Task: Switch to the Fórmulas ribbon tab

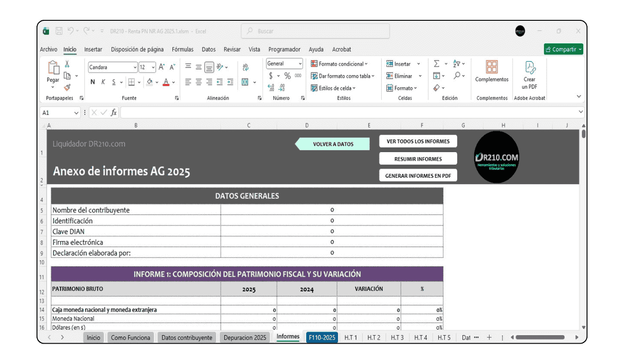Action: click(183, 49)
